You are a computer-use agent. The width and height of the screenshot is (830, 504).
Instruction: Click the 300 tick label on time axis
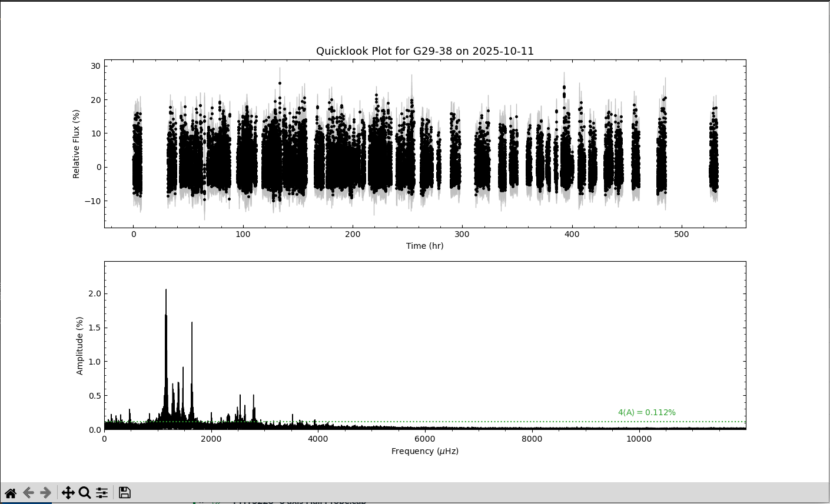click(x=462, y=234)
